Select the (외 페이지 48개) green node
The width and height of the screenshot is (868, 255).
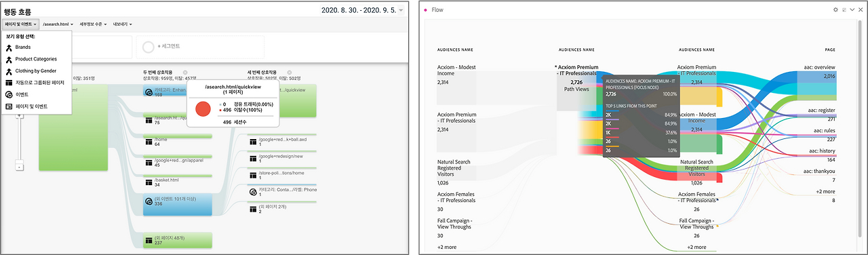[178, 240]
